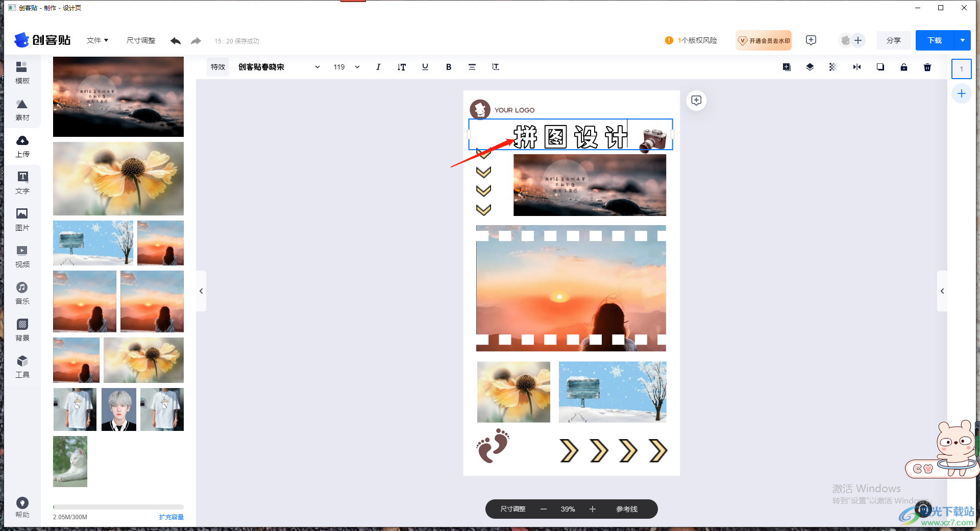
Task: Toggle vertical text direction
Action: (402, 67)
